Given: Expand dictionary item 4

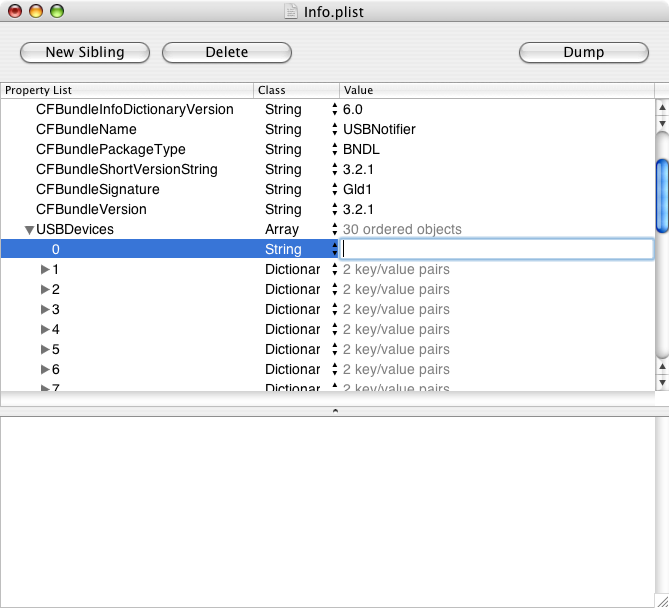Looking at the screenshot, I should 45,329.
